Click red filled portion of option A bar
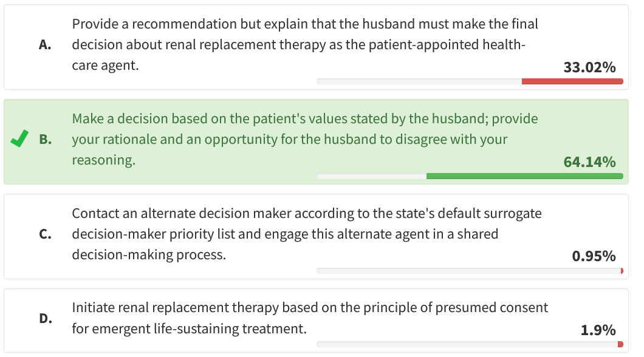 [572, 81]
